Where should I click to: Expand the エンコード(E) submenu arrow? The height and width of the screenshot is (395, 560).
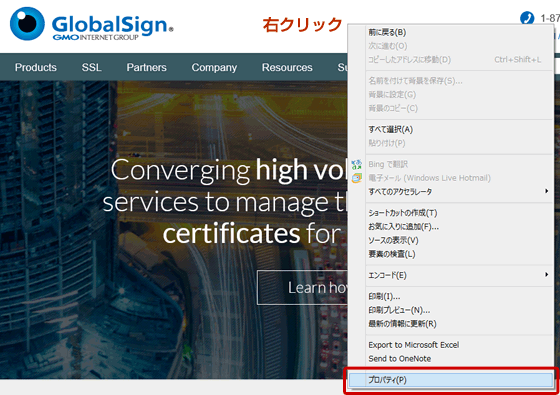(x=546, y=275)
